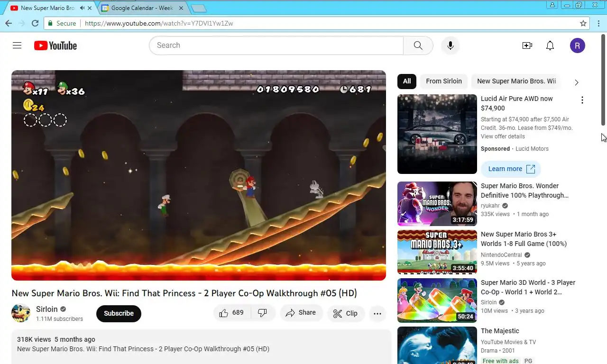Screen dimensions: 607x364
Task: Open Chrome profile person icon in title bar
Action: coord(552,5)
